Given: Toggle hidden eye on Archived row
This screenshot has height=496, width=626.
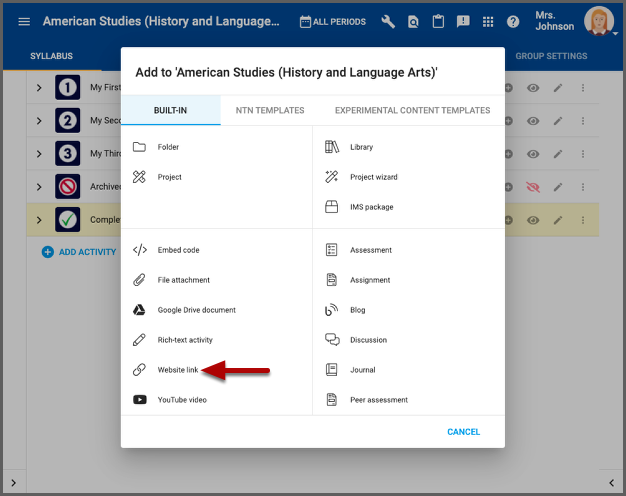Looking at the screenshot, I should (534, 186).
